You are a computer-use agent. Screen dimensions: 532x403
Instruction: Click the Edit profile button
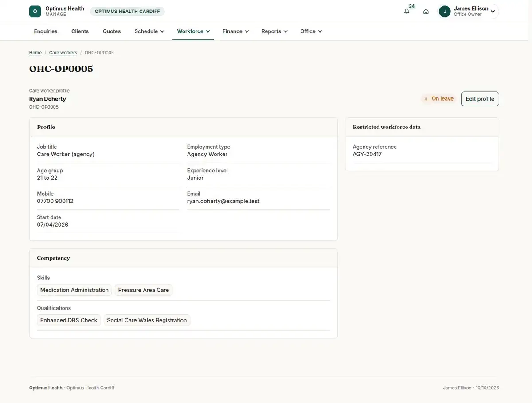[x=480, y=99]
